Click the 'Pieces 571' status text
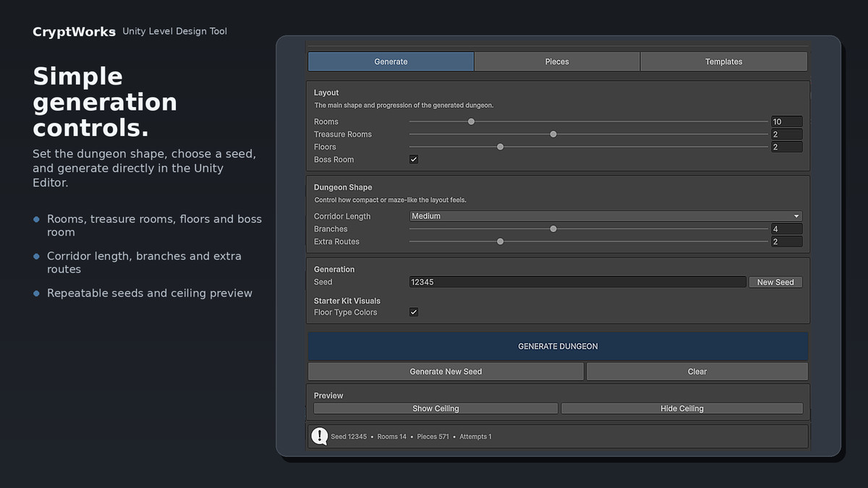The image size is (868, 488). [433, 437]
